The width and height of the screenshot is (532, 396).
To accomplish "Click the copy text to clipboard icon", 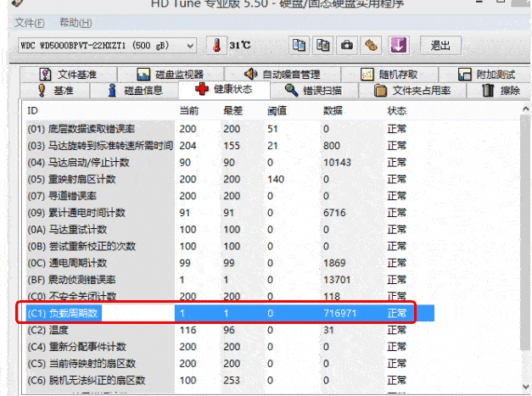I will point(299,45).
